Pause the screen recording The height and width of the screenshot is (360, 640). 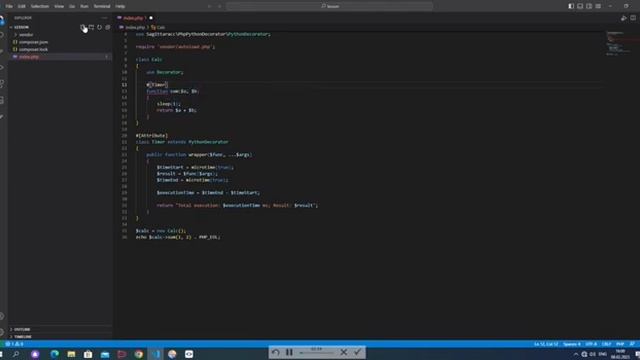pyautogui.click(x=289, y=352)
